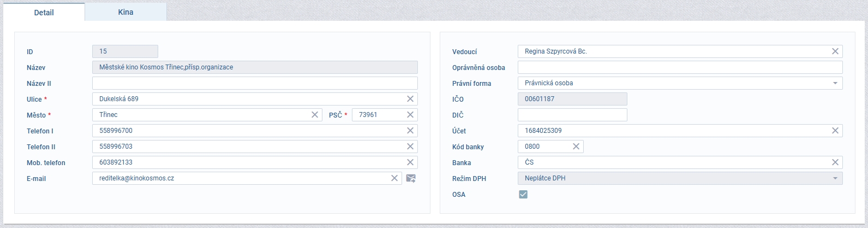Image resolution: width=868 pixels, height=228 pixels.
Task: Clear the E-mail address field
Action: click(x=394, y=178)
